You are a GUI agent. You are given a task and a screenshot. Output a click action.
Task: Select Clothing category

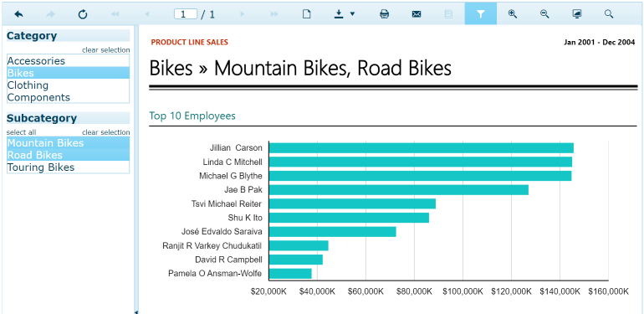69,85
